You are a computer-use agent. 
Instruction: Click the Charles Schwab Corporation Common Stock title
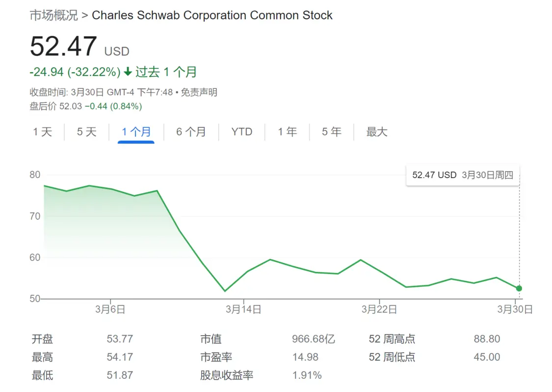point(212,15)
